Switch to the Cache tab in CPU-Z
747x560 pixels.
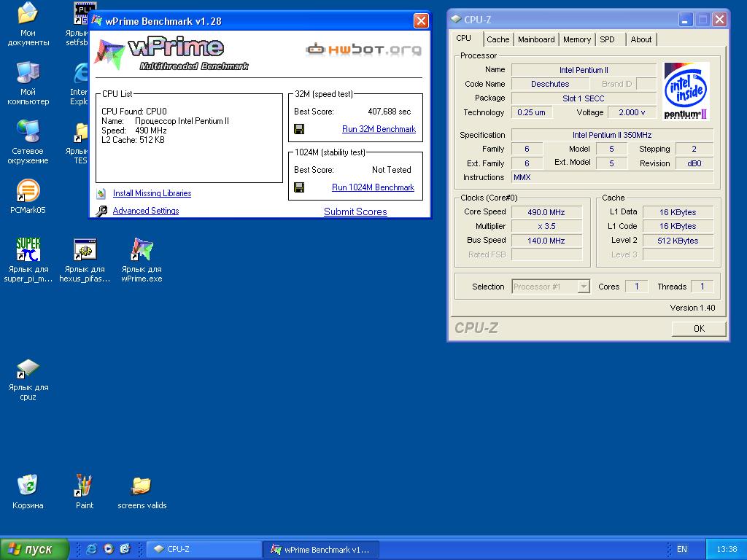click(x=498, y=39)
